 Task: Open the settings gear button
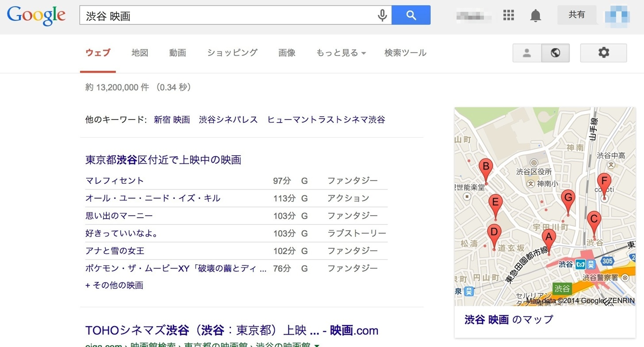[603, 53]
